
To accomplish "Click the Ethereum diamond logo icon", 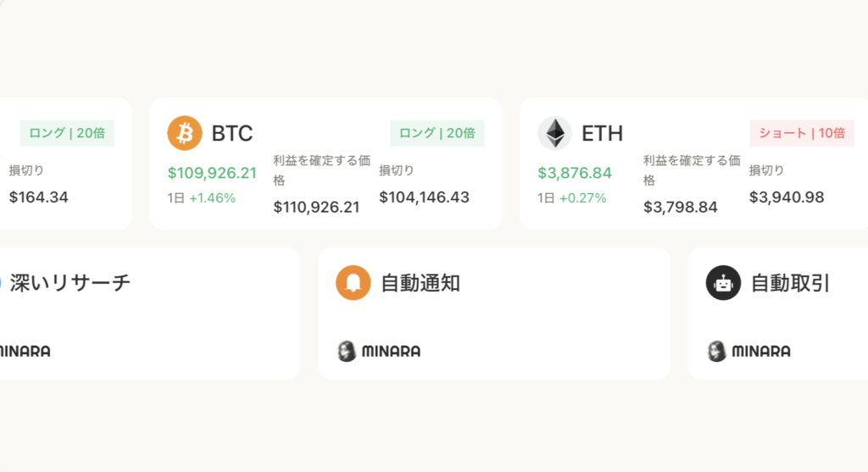I will click(554, 133).
